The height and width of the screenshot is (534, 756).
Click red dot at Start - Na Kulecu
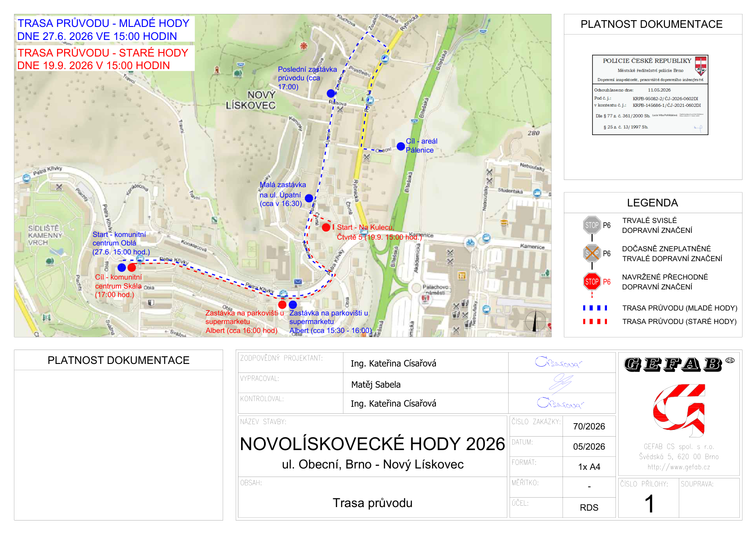coord(326,228)
